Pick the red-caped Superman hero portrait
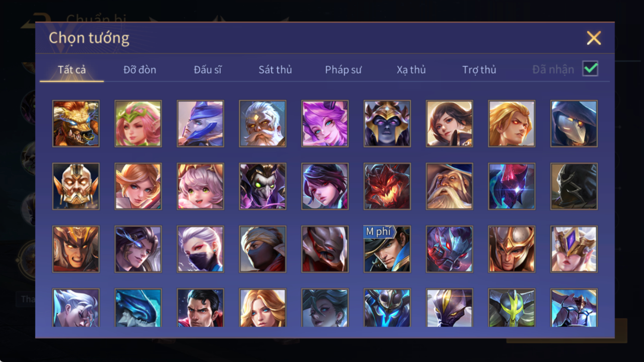This screenshot has height=362, width=644. click(x=200, y=308)
